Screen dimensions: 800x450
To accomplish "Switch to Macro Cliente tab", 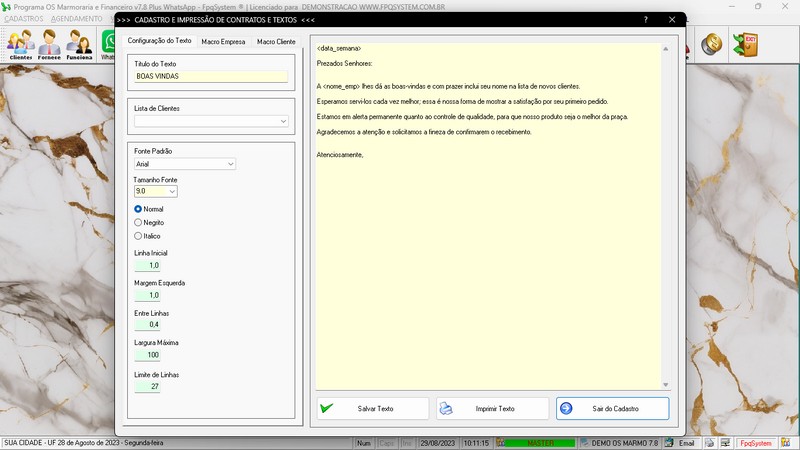I will 276,41.
